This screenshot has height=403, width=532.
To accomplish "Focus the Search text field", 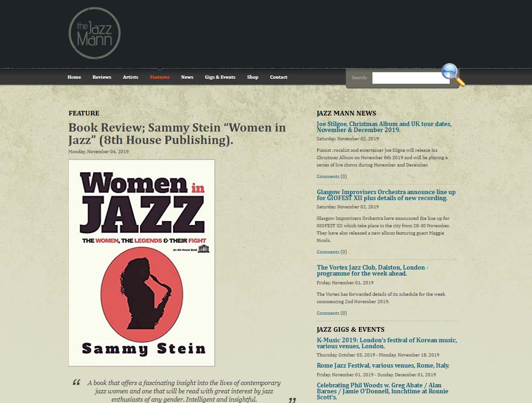I will (x=411, y=78).
